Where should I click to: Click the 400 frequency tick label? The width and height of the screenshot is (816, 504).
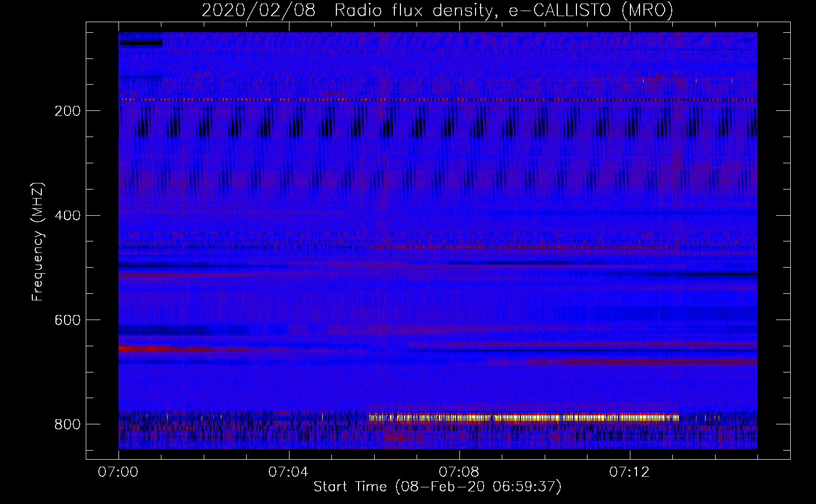[x=68, y=216]
